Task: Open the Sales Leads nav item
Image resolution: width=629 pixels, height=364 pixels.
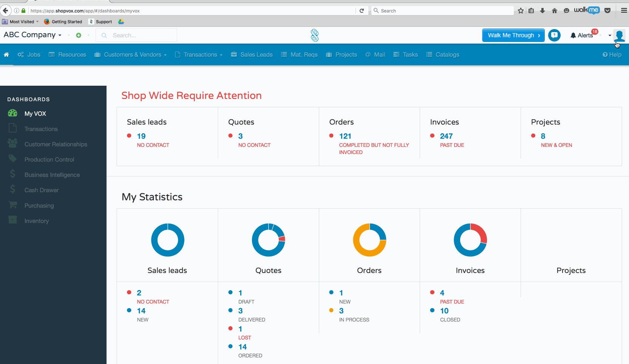Action: point(252,55)
